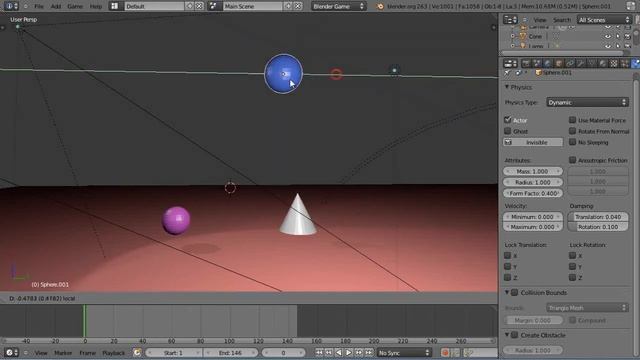Collapse the Physics panel triangle

507,87
